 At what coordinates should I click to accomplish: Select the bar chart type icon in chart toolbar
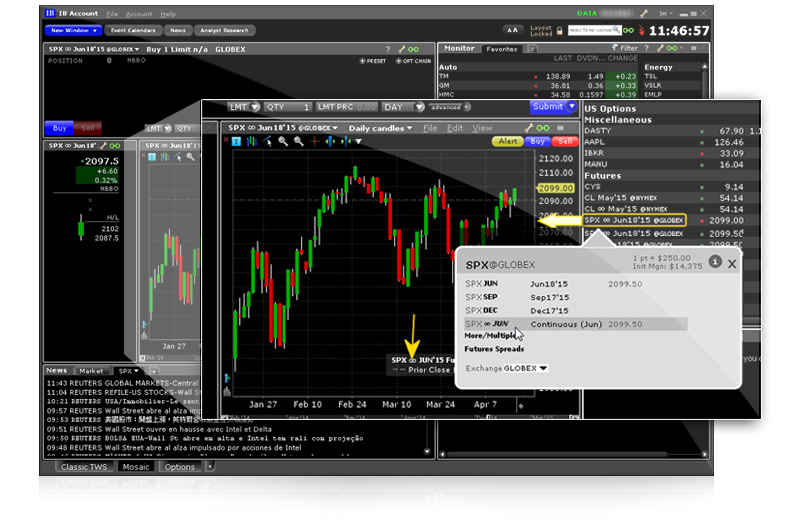252,141
